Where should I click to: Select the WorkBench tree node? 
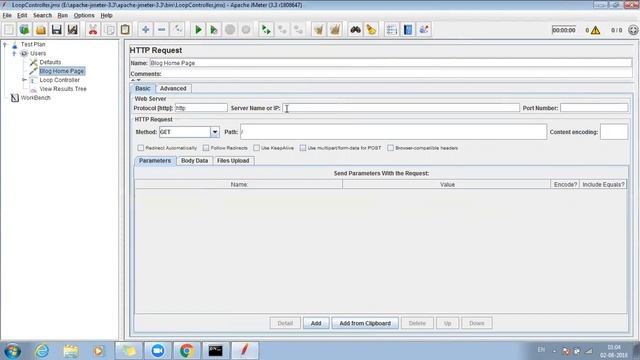coord(36,98)
